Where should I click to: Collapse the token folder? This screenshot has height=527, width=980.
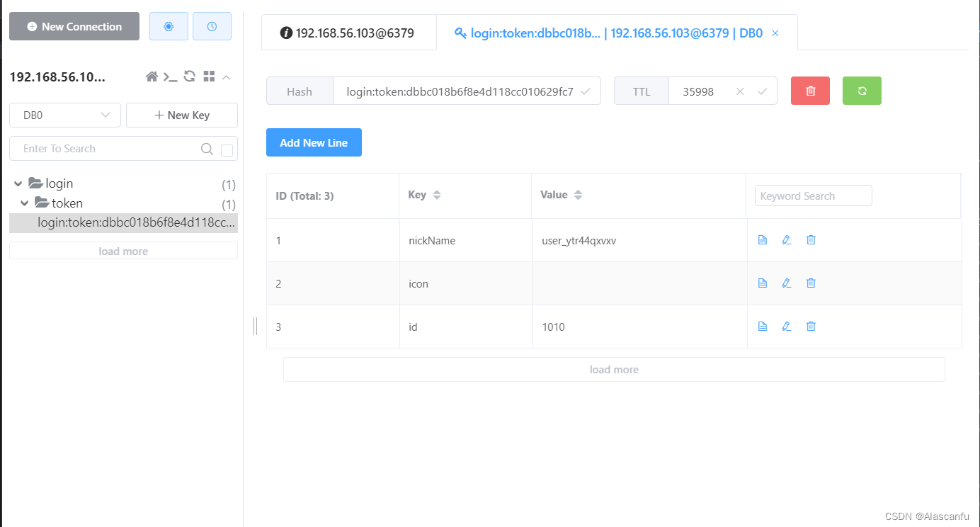25,203
